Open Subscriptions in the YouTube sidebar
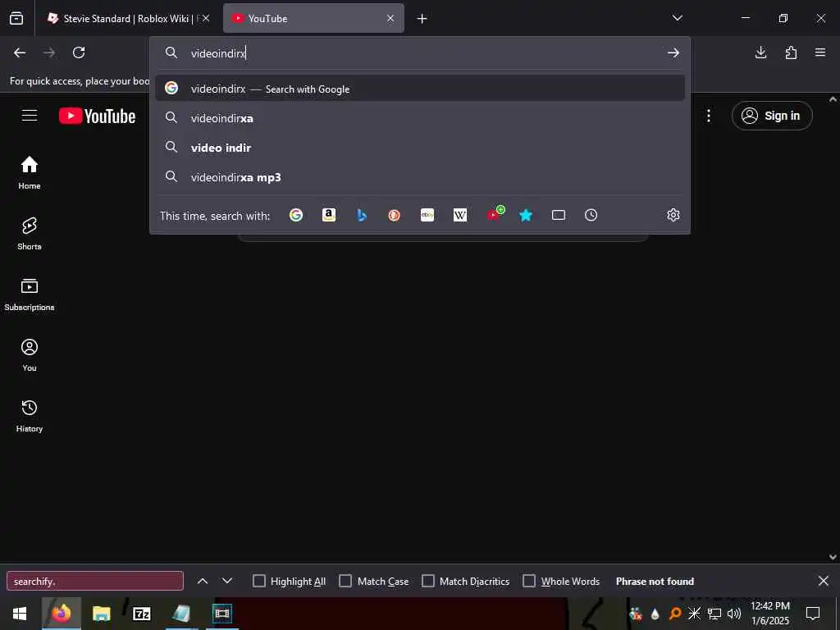 click(x=30, y=294)
